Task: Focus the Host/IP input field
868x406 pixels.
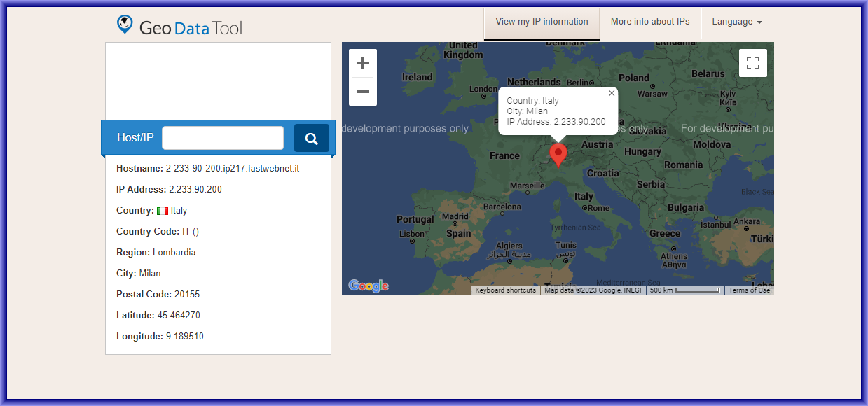Action: click(x=223, y=138)
